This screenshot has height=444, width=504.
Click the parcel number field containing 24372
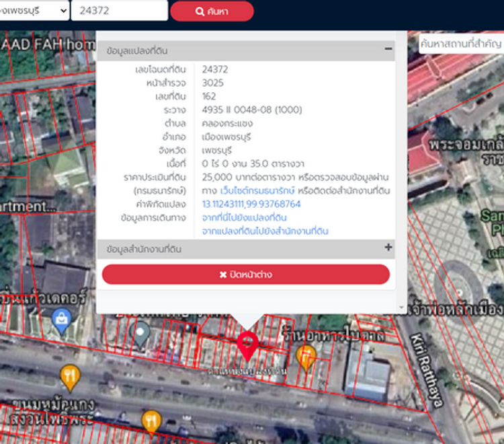pos(119,11)
